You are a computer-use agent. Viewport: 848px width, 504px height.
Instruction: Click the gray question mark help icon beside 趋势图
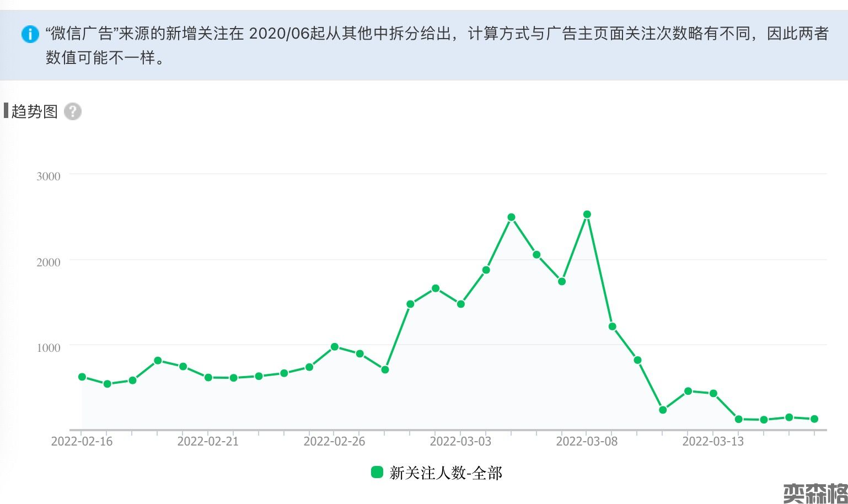coord(72,111)
